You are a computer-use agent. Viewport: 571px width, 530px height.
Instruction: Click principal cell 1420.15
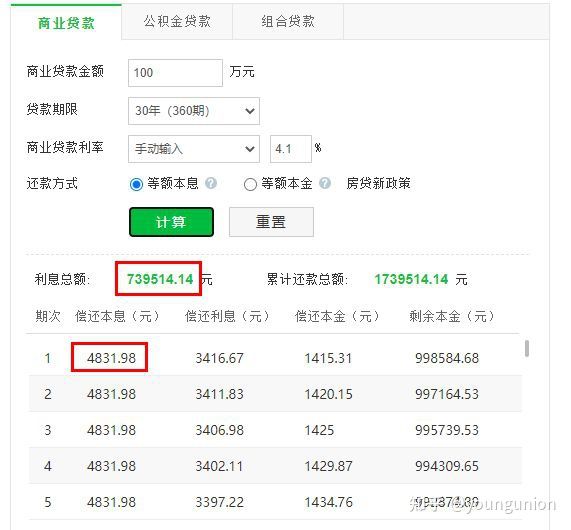pyautogui.click(x=328, y=394)
